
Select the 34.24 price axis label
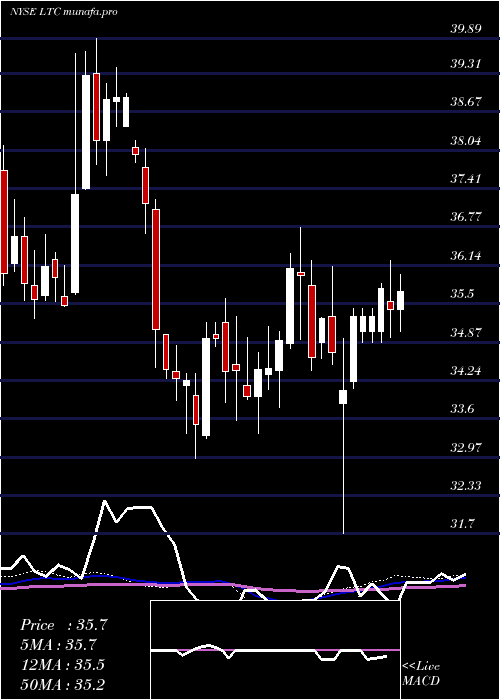[466, 371]
